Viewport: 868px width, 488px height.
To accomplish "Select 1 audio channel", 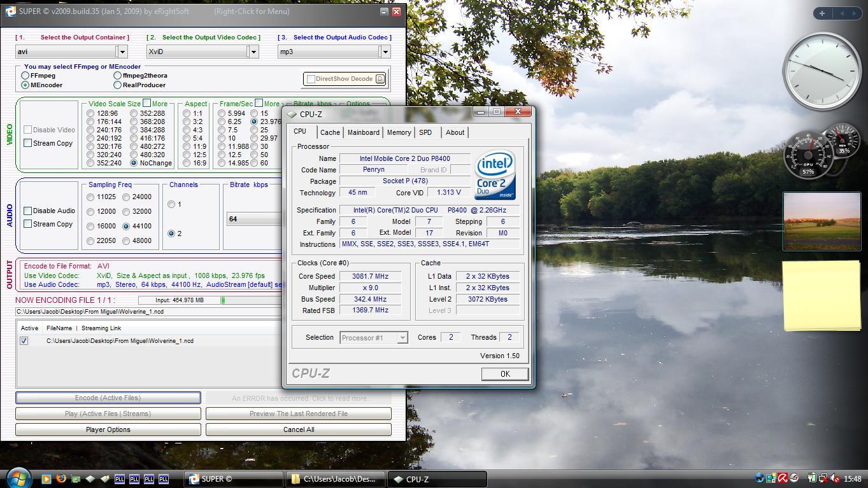I will click(171, 204).
